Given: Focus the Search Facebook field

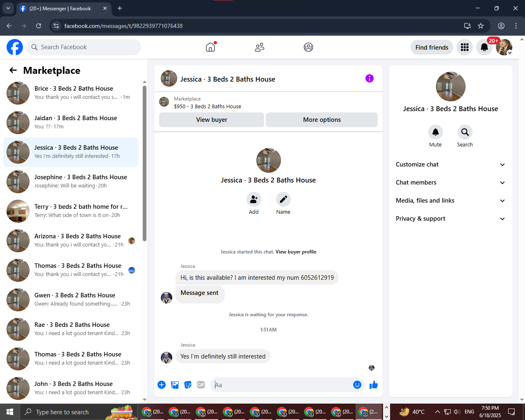Looking at the screenshot, I should pos(84,47).
